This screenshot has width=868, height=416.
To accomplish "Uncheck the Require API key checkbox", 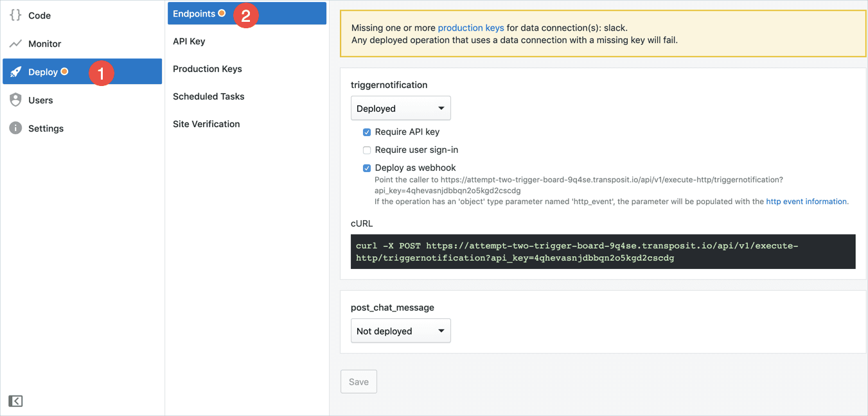I will 367,132.
